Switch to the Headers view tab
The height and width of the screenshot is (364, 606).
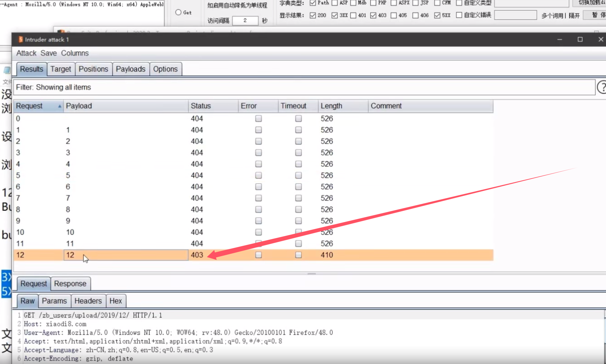tap(88, 301)
